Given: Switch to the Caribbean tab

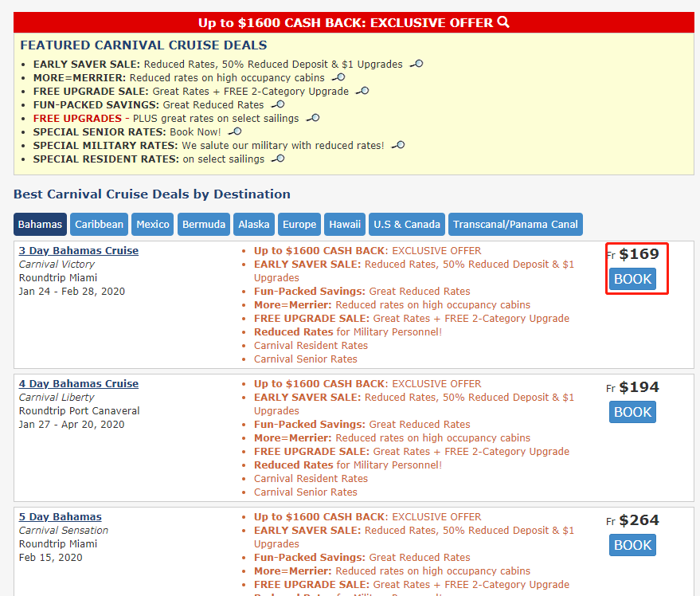Looking at the screenshot, I should (99, 224).
